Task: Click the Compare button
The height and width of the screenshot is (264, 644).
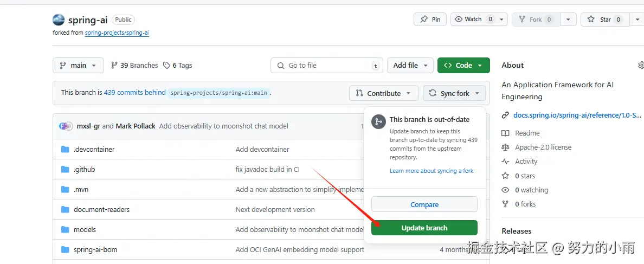Action: coord(424,204)
